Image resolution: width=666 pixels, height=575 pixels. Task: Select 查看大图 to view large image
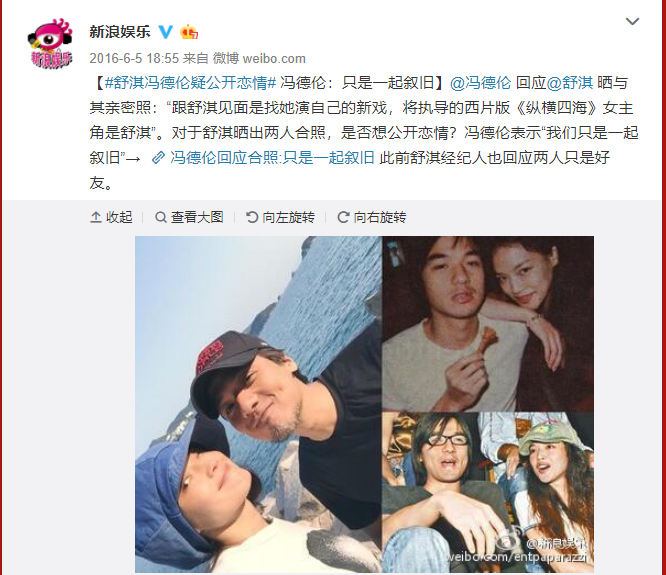[197, 217]
